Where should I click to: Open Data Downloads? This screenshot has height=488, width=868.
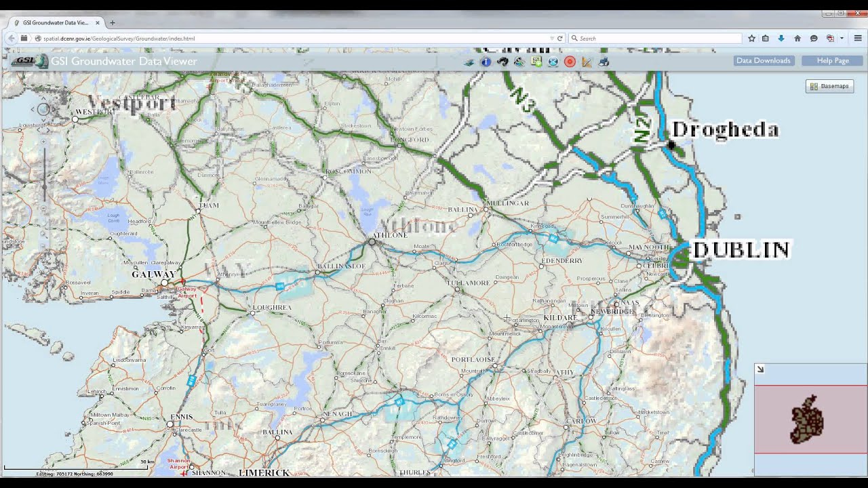click(764, 60)
